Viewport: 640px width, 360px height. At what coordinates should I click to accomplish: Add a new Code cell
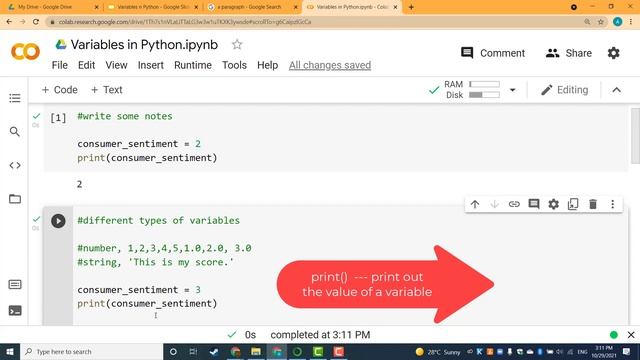[x=60, y=90]
